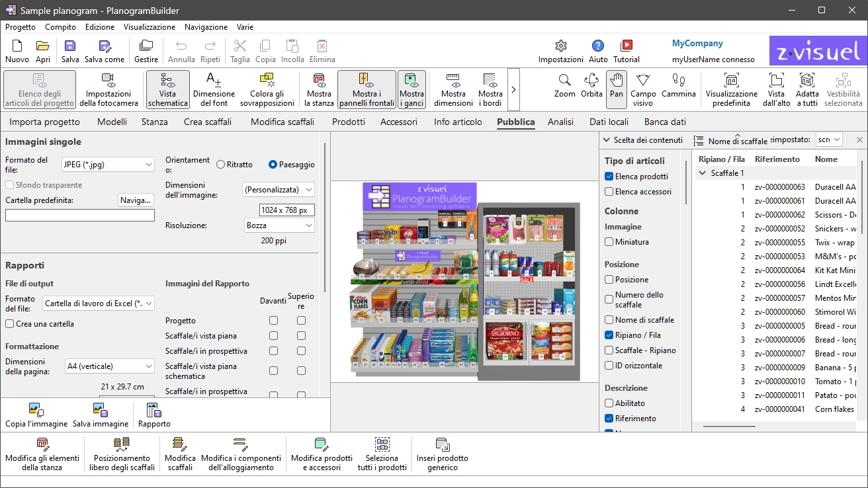The image size is (868, 488).
Task: Collapse the Scaffale 1 tree group
Action: coord(702,173)
